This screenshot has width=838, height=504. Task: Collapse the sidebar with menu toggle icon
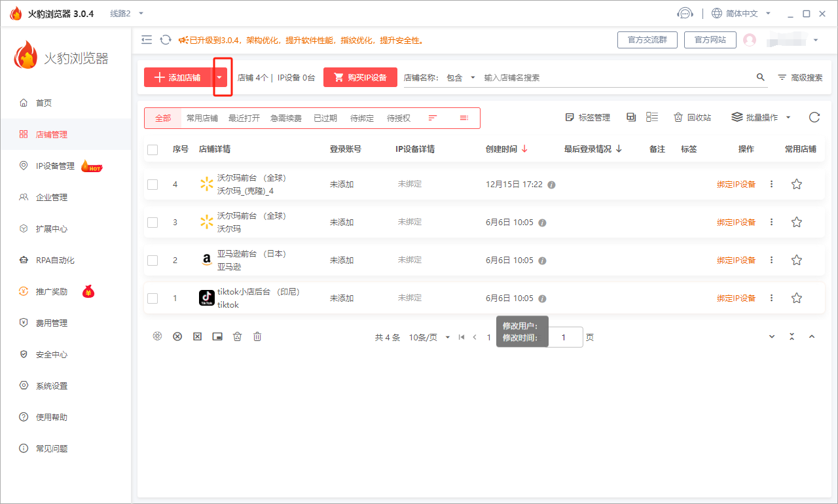(x=147, y=40)
